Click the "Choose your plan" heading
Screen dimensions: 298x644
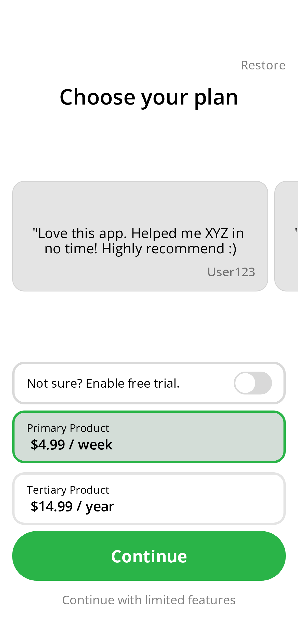[149, 97]
